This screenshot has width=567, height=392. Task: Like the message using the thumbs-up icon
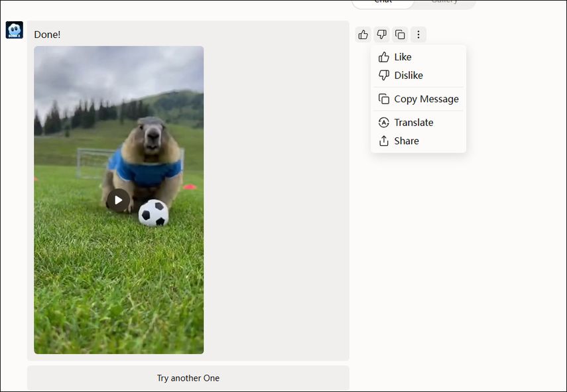tap(363, 34)
